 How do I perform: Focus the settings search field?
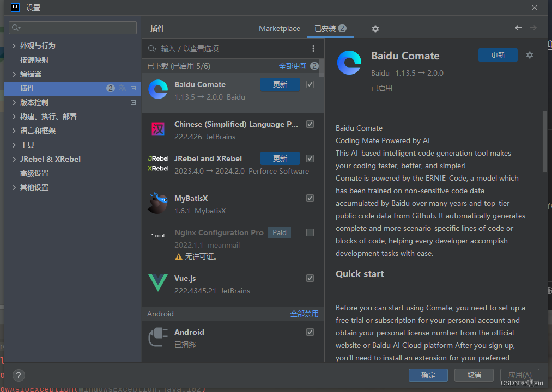coord(72,27)
